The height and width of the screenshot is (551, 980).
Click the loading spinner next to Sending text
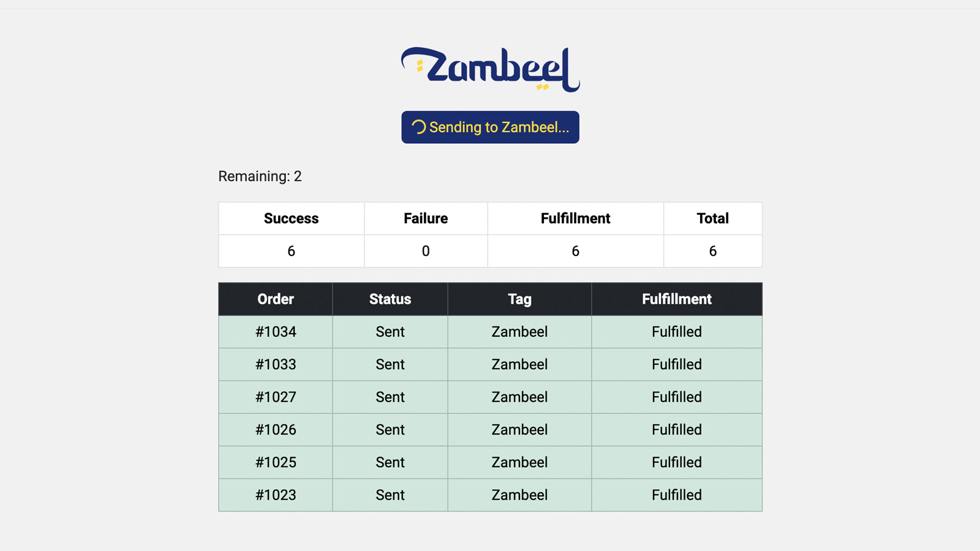418,127
